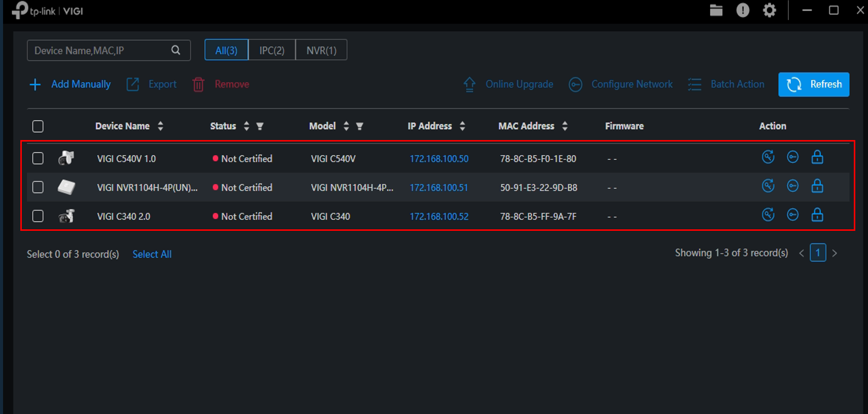This screenshot has width=868, height=414.
Task: Open IP address 172.168.100.50 link
Action: (439, 159)
